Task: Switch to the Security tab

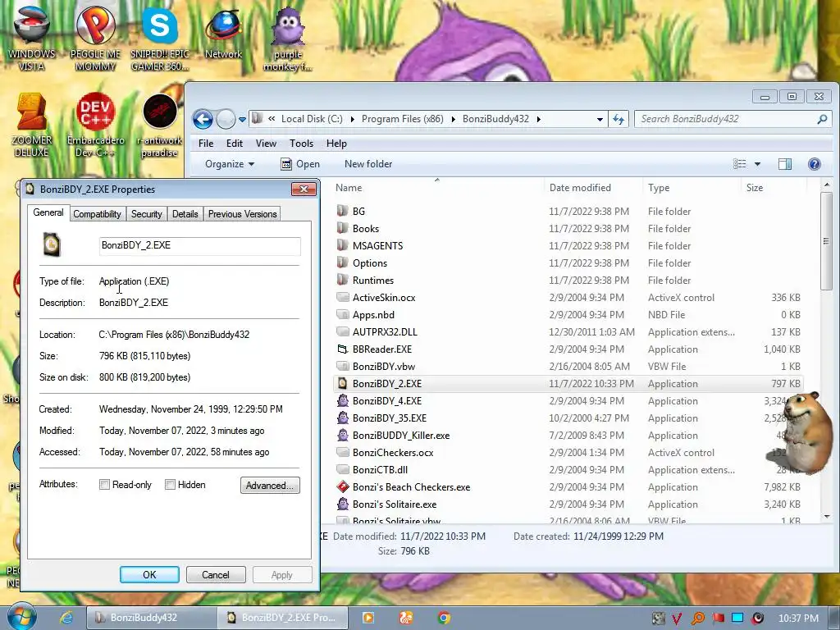Action: point(146,214)
